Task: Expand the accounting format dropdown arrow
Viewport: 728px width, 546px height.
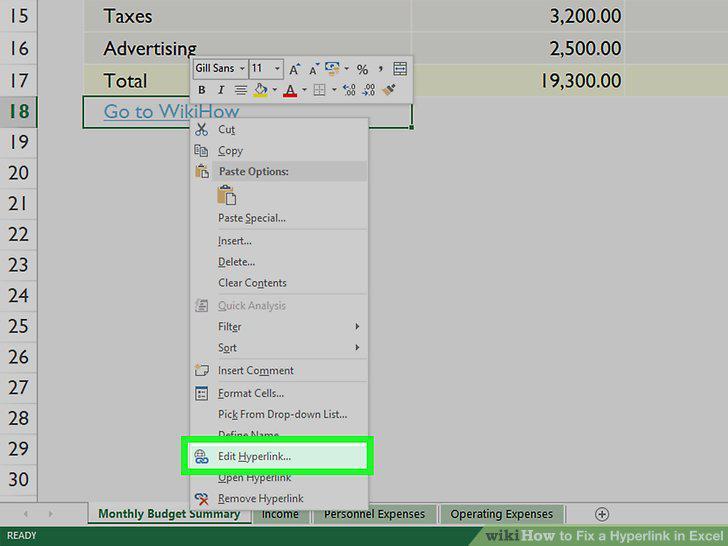Action: pyautogui.click(x=346, y=69)
